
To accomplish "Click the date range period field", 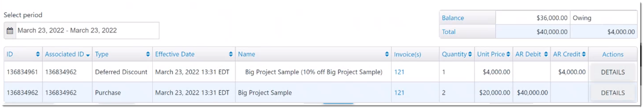I will [87, 31].
